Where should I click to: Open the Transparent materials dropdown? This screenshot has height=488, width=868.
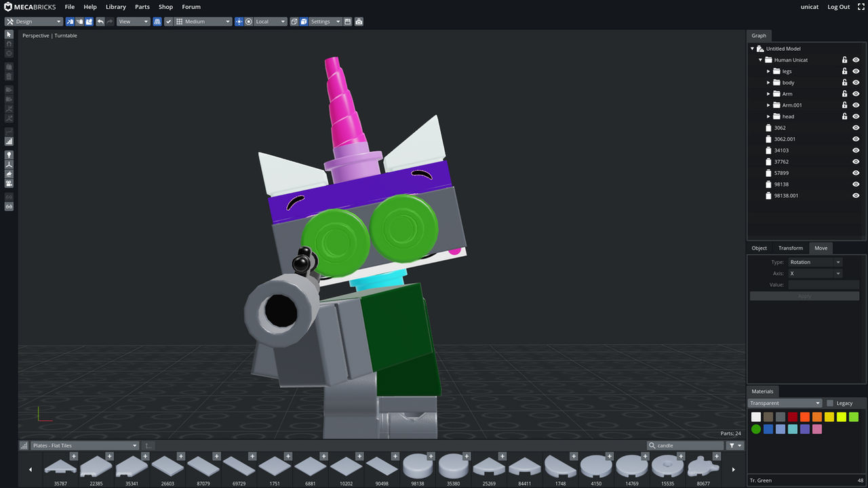[785, 403]
